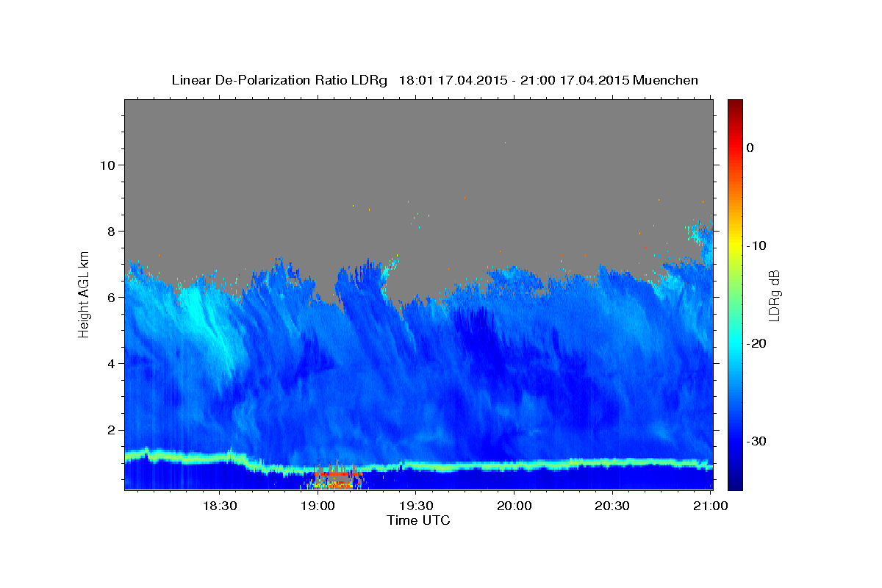The width and height of the screenshot is (882, 588).
Task: Click the 'Height AGL km' axis label
Action: click(x=85, y=294)
